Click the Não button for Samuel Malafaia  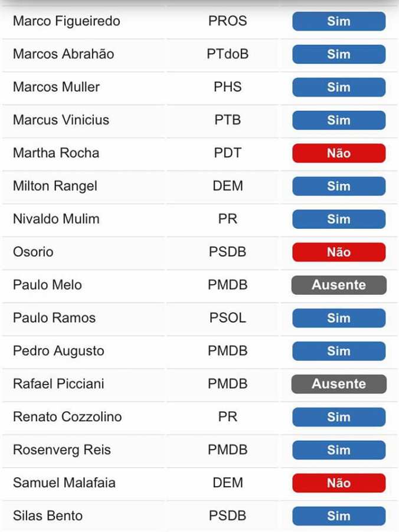click(338, 483)
